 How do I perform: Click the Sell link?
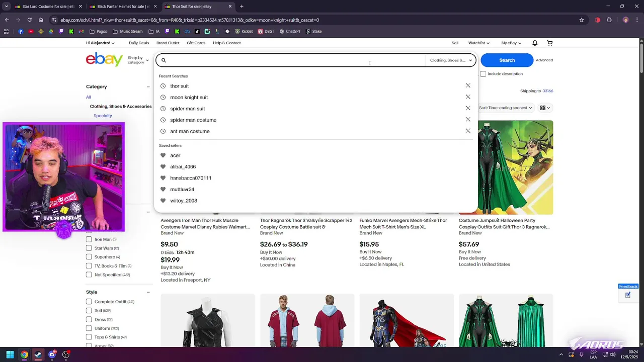pyautogui.click(x=455, y=43)
